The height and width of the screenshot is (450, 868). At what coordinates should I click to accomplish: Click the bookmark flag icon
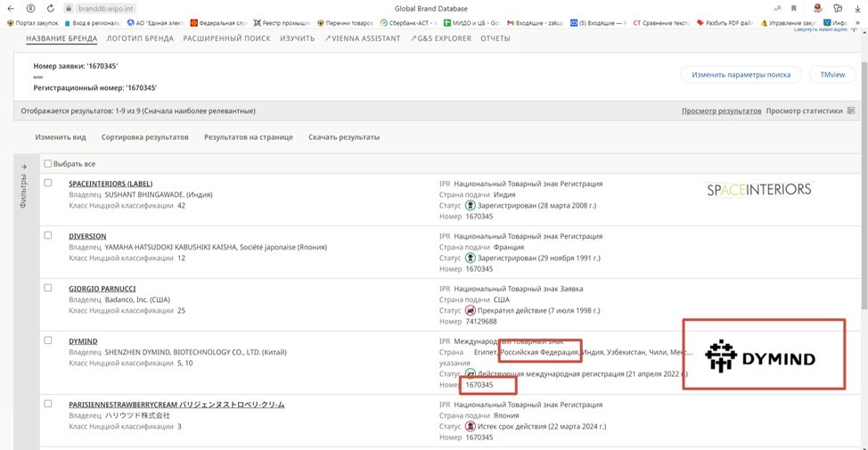[794, 8]
